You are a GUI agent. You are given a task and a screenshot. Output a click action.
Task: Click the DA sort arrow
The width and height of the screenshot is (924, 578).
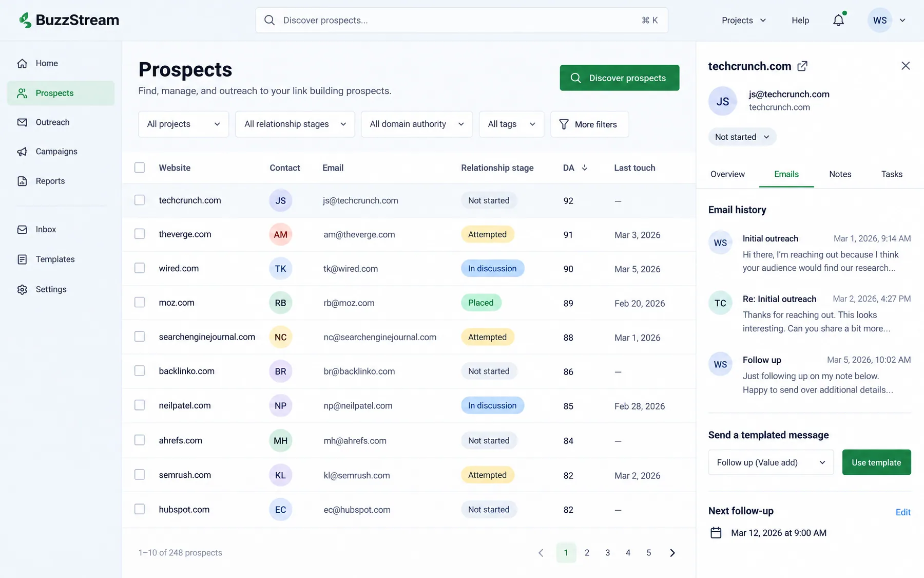[585, 168]
